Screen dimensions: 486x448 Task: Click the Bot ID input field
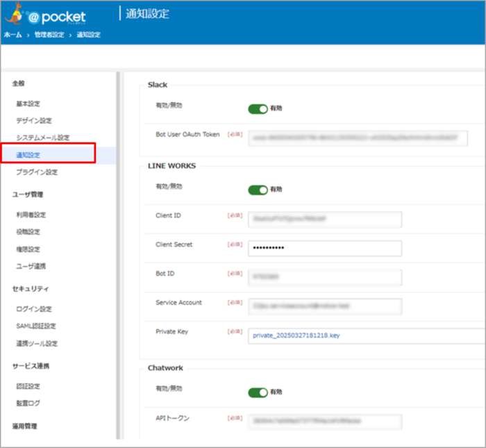[325, 277]
